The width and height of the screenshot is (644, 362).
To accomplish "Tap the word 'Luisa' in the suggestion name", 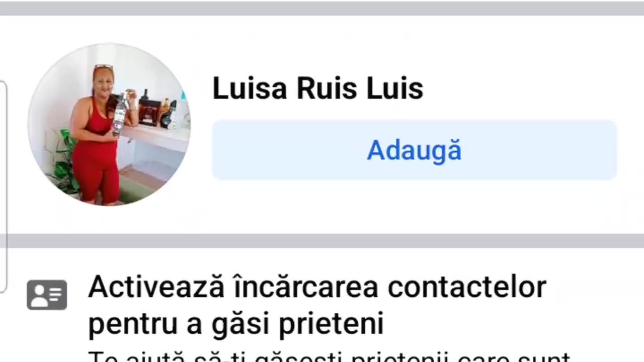I will (x=250, y=88).
